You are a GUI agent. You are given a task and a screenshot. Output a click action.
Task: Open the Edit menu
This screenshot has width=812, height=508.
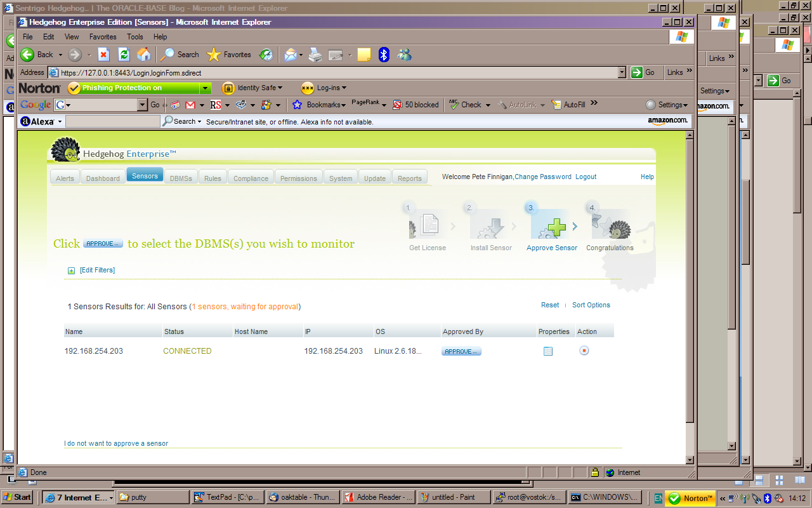click(49, 37)
